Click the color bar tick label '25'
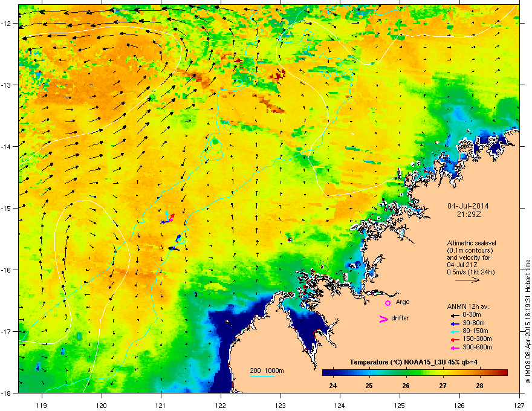The width and height of the screenshot is (532, 411). (x=369, y=386)
